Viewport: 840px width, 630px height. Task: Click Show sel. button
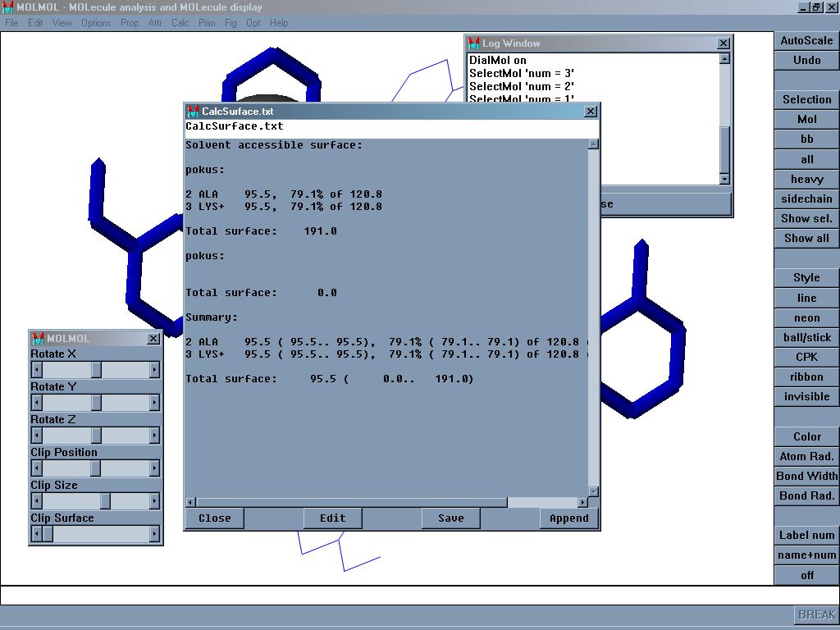tap(806, 218)
